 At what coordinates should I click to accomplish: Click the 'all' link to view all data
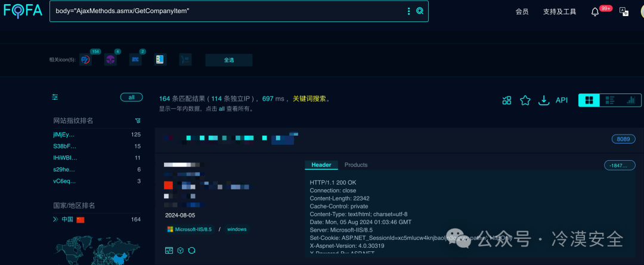tap(221, 109)
